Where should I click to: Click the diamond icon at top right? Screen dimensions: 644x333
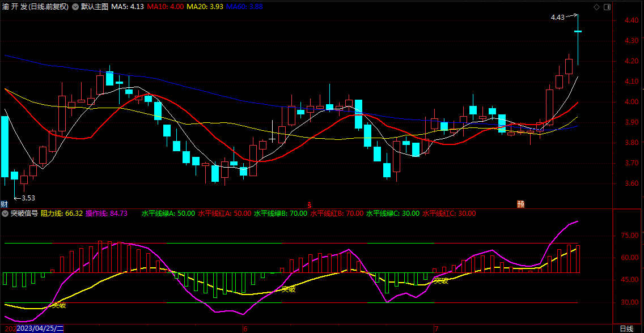[596, 7]
